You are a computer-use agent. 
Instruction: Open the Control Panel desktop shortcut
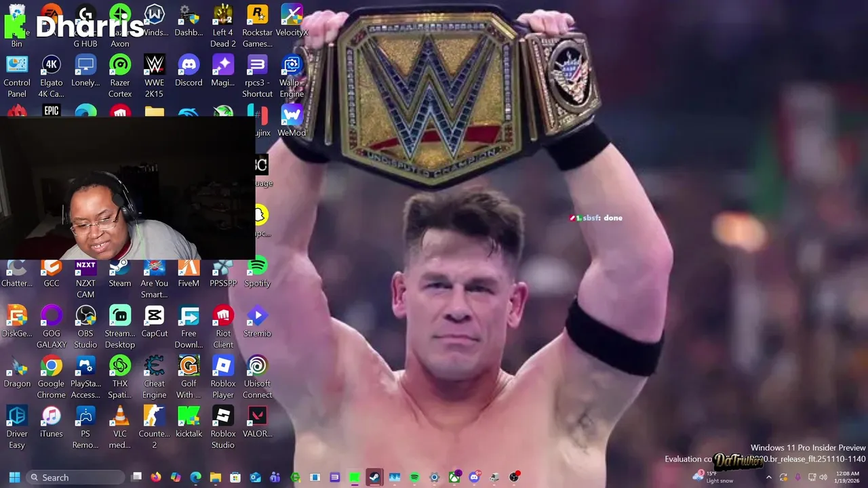[x=17, y=76]
